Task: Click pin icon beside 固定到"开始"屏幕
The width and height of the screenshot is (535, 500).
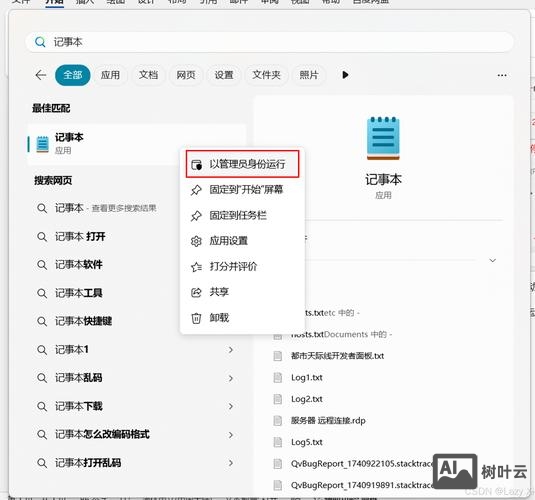Action: click(x=196, y=190)
